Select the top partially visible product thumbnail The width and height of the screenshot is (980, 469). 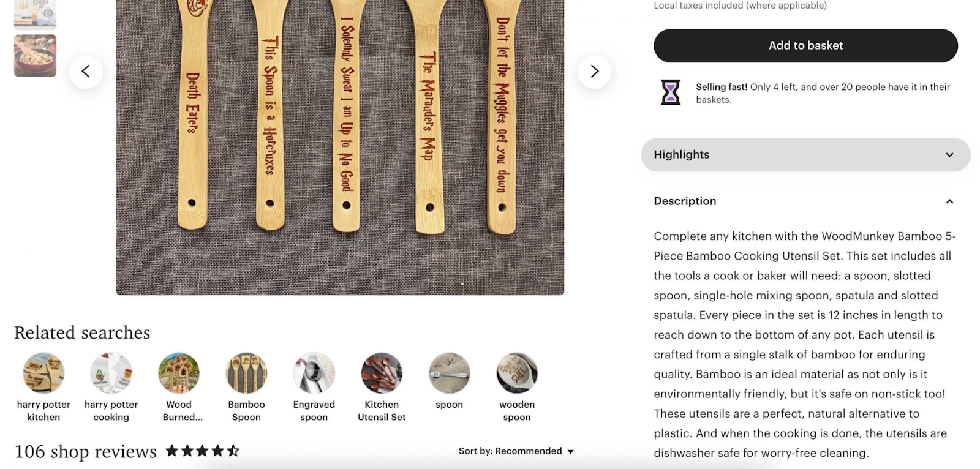(x=36, y=14)
